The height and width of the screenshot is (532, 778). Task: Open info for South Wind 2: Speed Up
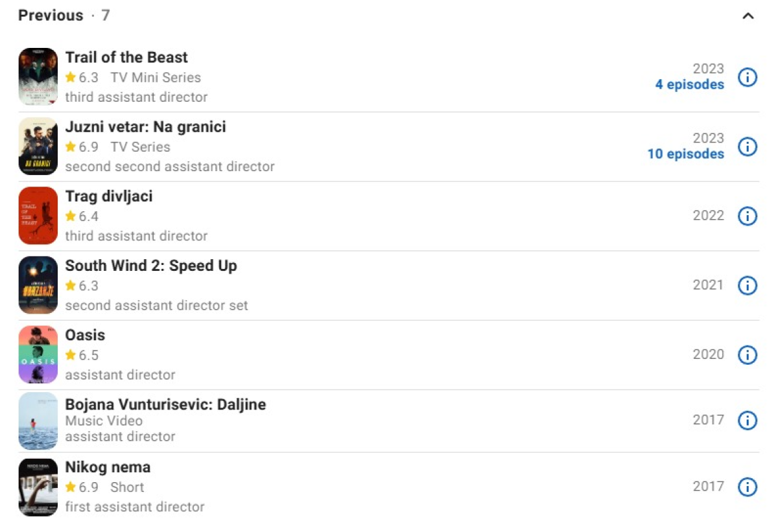(748, 285)
